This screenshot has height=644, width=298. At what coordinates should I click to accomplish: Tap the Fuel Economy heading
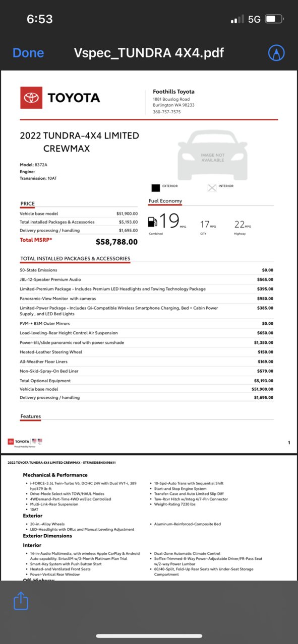165,201
